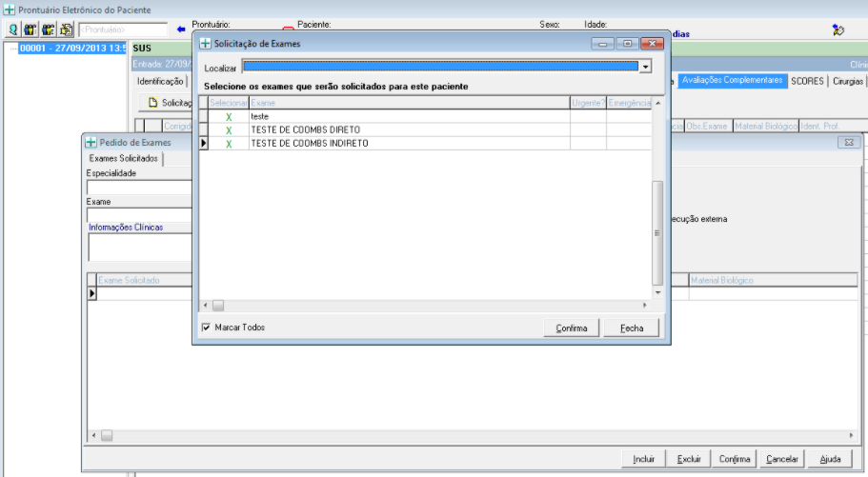Toggle selection mark for TESTE DE COOMBS DIRETO
Image resolution: width=868 pixels, height=477 pixels.
click(229, 130)
